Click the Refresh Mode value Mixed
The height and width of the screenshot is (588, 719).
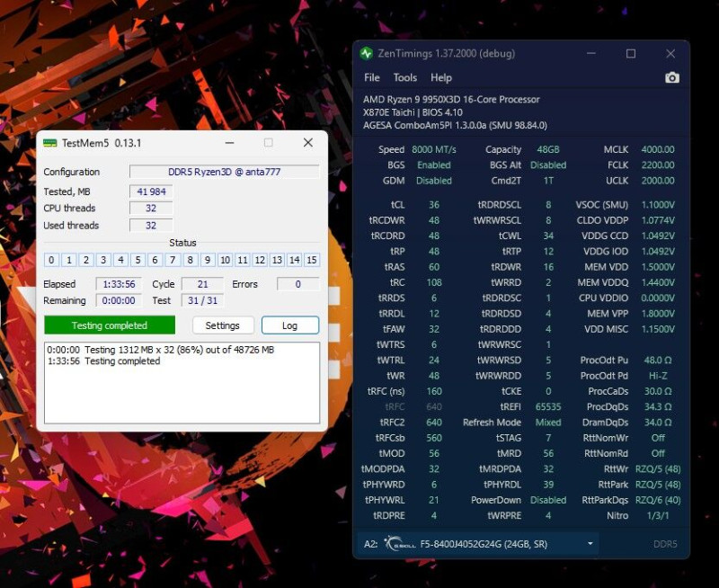tap(548, 423)
